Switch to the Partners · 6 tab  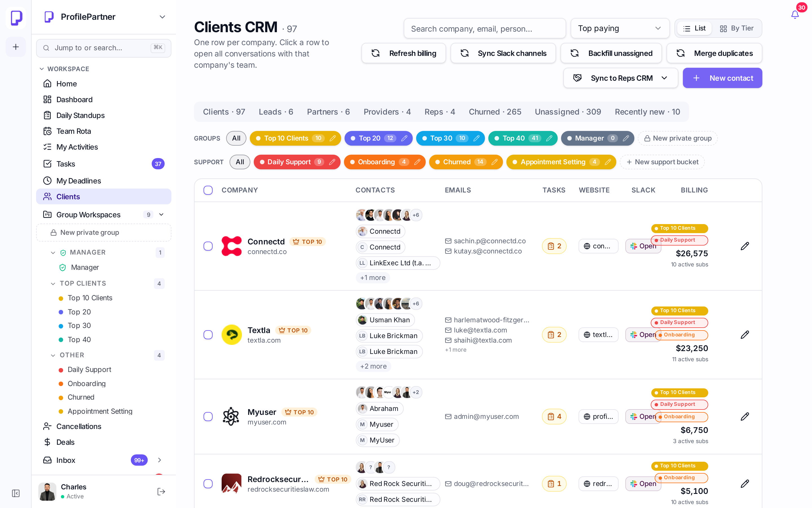[x=328, y=112]
